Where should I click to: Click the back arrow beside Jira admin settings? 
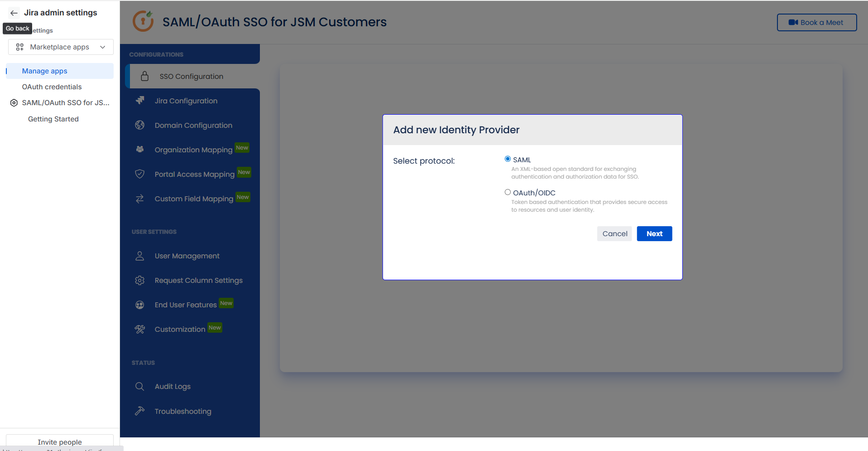pyautogui.click(x=14, y=13)
